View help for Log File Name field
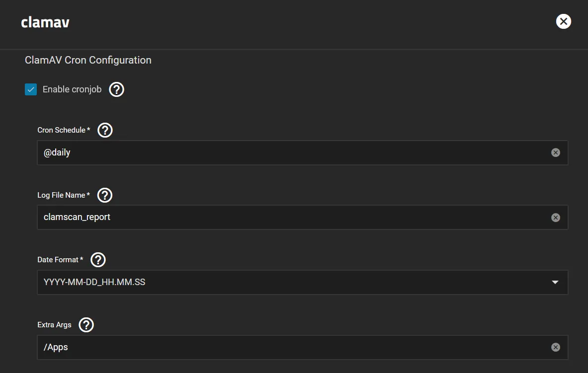Screen dimensions: 588x373 click(x=104, y=195)
